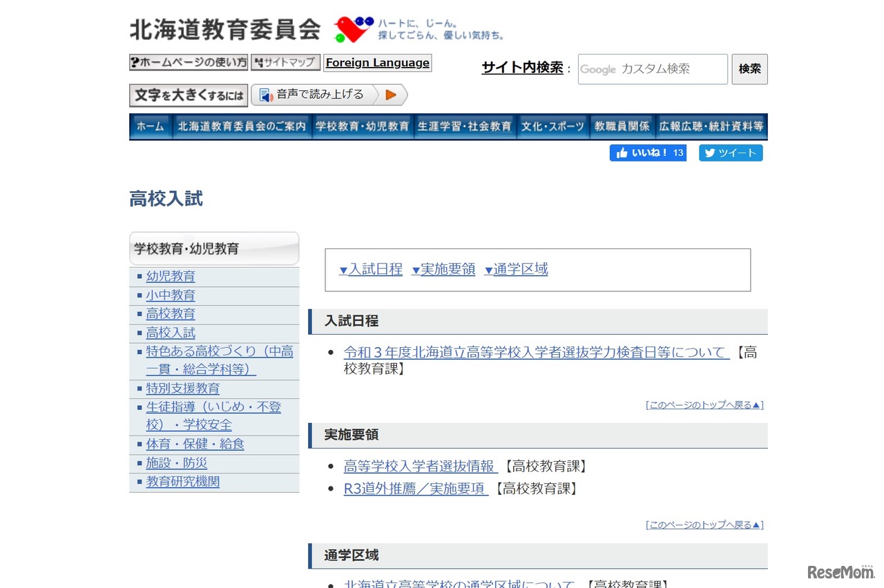Jump to the 入試日程 anchor link
This screenshot has height=588, width=884.
click(371, 270)
